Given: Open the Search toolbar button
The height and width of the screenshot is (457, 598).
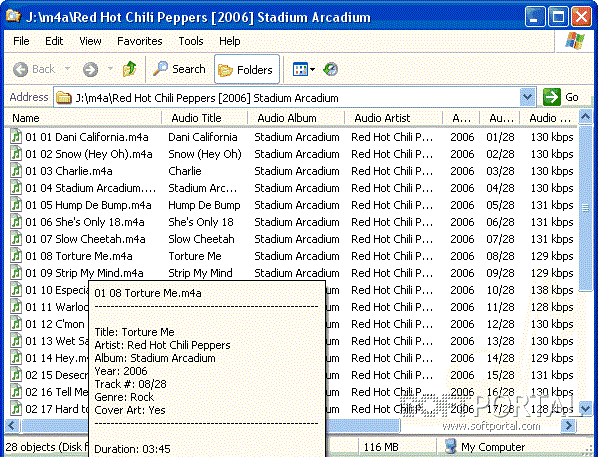Looking at the screenshot, I should click(179, 69).
